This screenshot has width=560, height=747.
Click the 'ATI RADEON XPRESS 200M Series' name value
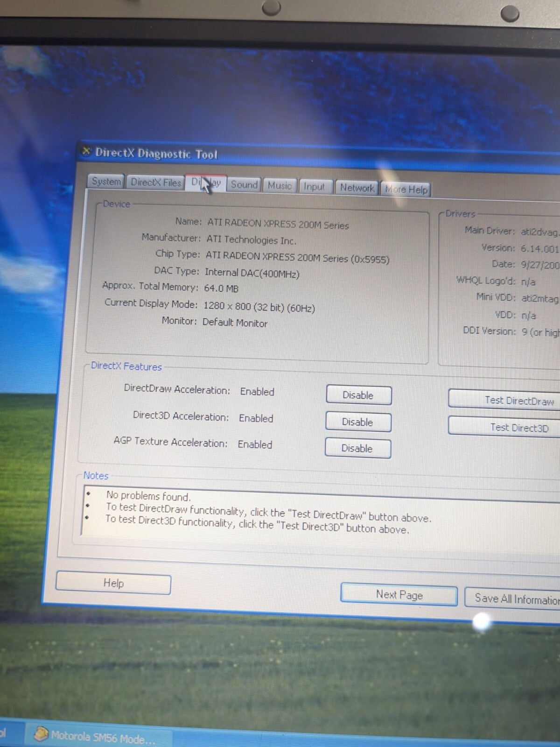pos(278,225)
